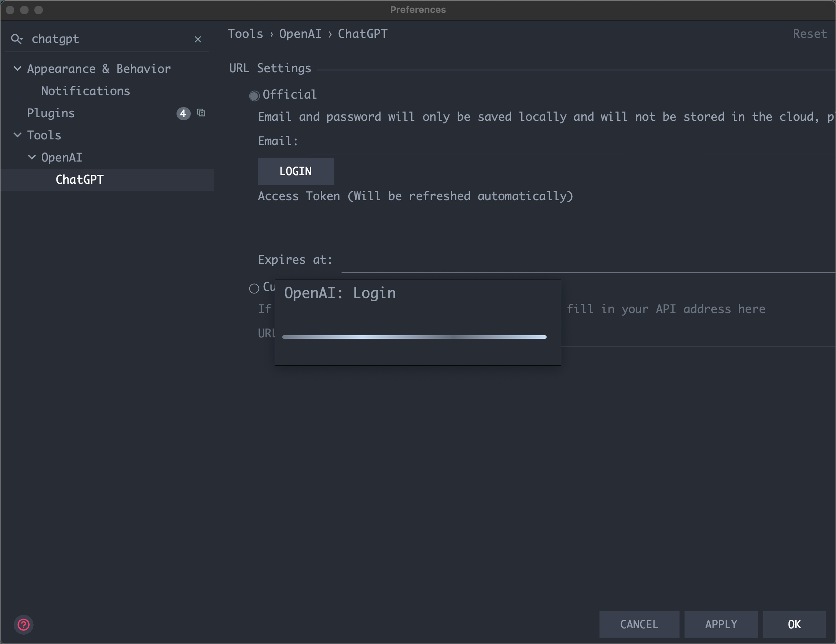This screenshot has width=836, height=644.
Task: Select Notifications in the settings tree
Action: 85,91
